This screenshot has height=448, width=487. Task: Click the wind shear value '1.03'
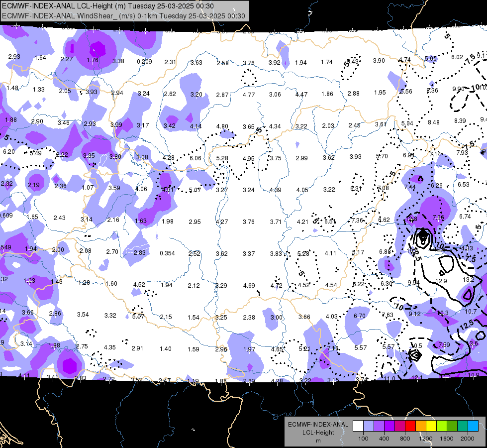29,280
